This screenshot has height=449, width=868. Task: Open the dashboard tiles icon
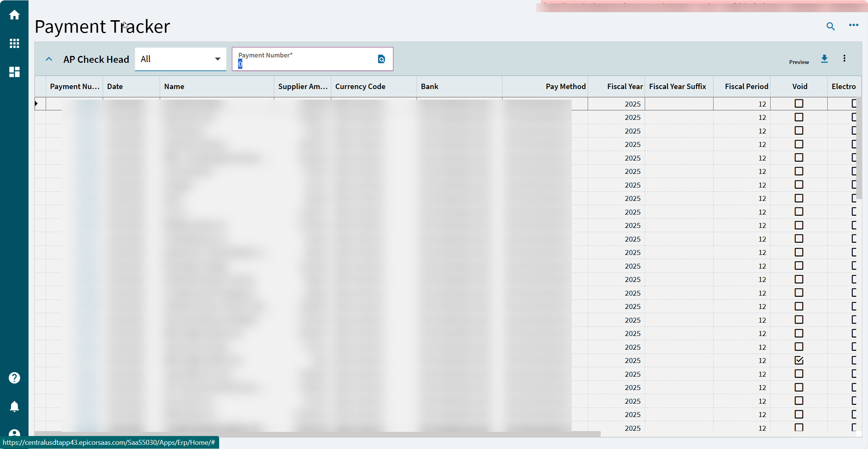pos(14,72)
